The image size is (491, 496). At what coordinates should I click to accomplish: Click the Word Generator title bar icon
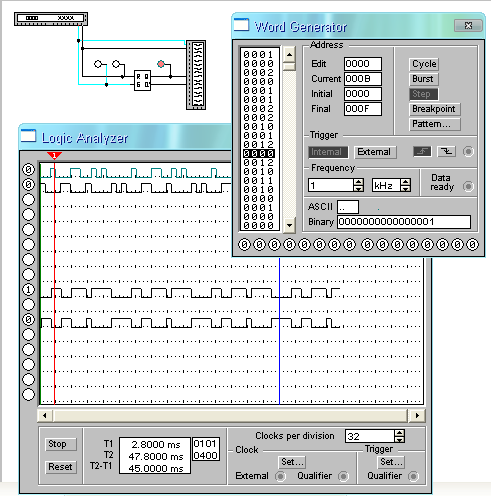241,25
